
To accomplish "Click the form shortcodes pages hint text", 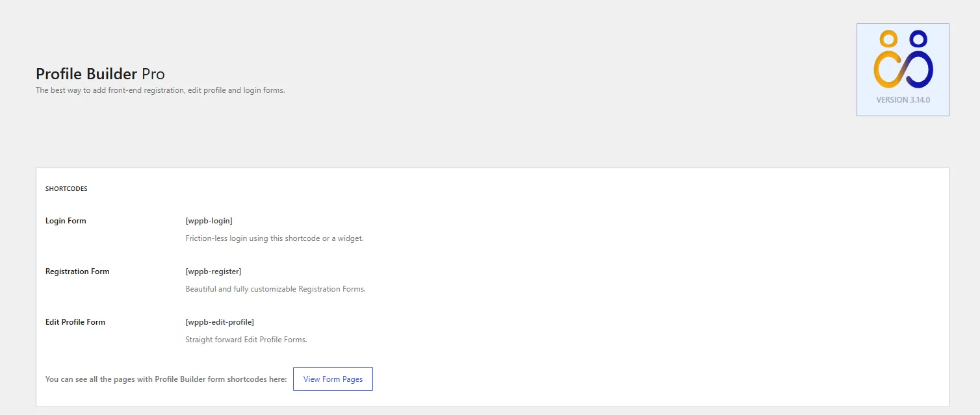I will [x=166, y=379].
